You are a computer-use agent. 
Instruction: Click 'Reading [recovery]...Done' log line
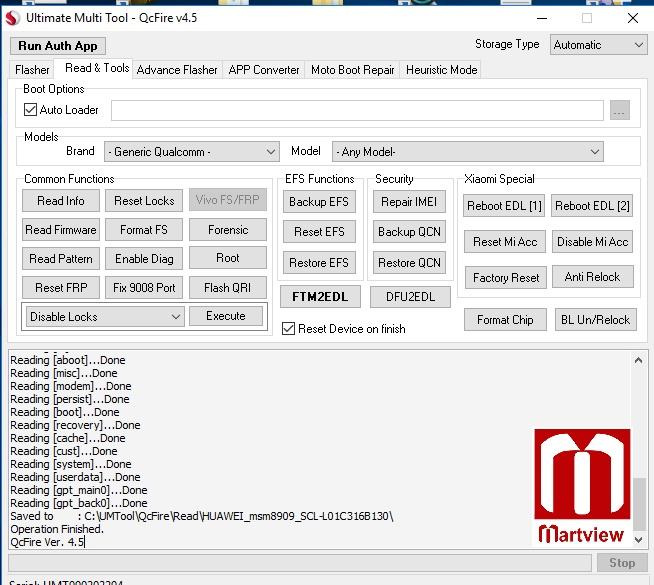coord(75,425)
